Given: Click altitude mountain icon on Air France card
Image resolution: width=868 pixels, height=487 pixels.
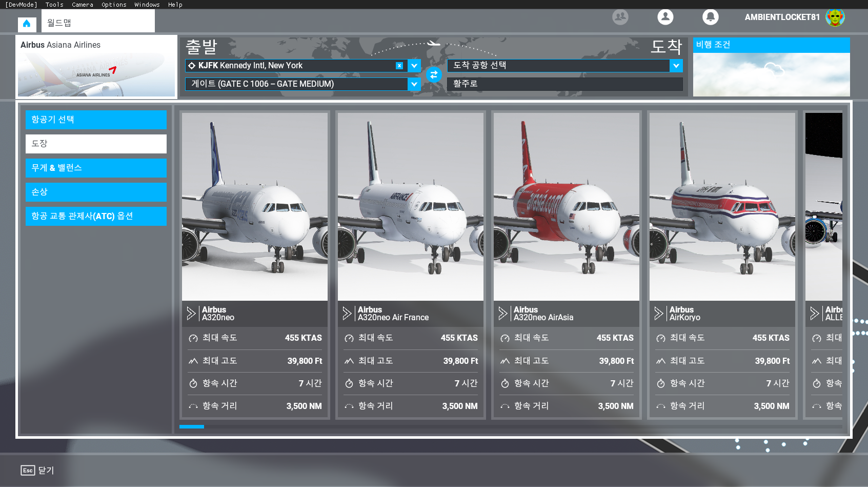Looking at the screenshot, I should coord(349,361).
